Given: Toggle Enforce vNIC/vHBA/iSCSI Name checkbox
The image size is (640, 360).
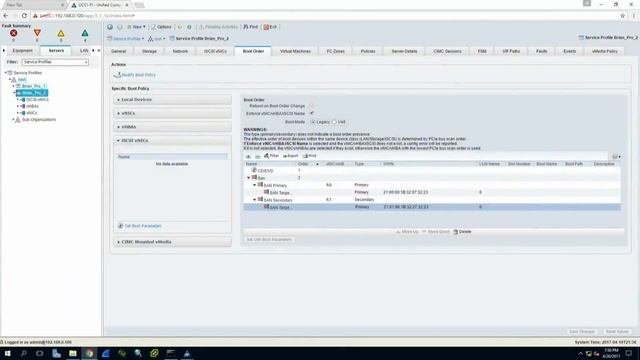Looking at the screenshot, I should 312,113.
